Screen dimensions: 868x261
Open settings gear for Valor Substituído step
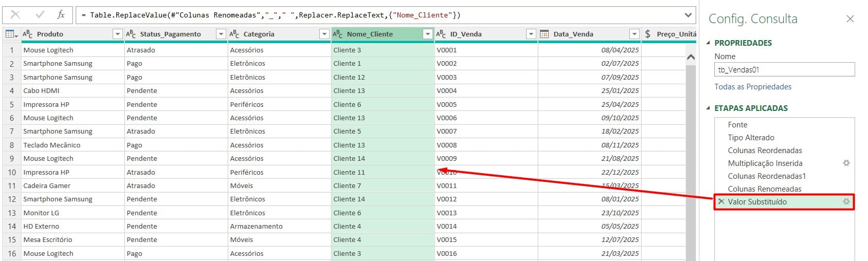pyautogui.click(x=846, y=202)
